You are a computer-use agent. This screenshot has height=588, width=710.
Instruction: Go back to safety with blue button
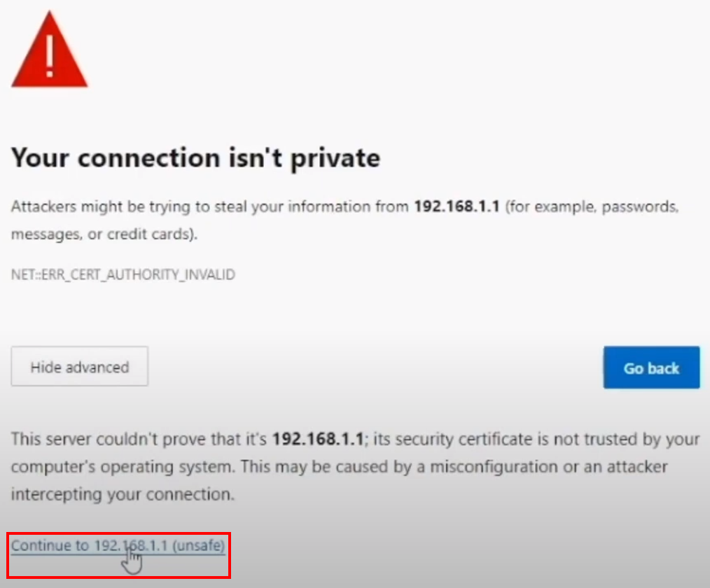(x=652, y=367)
